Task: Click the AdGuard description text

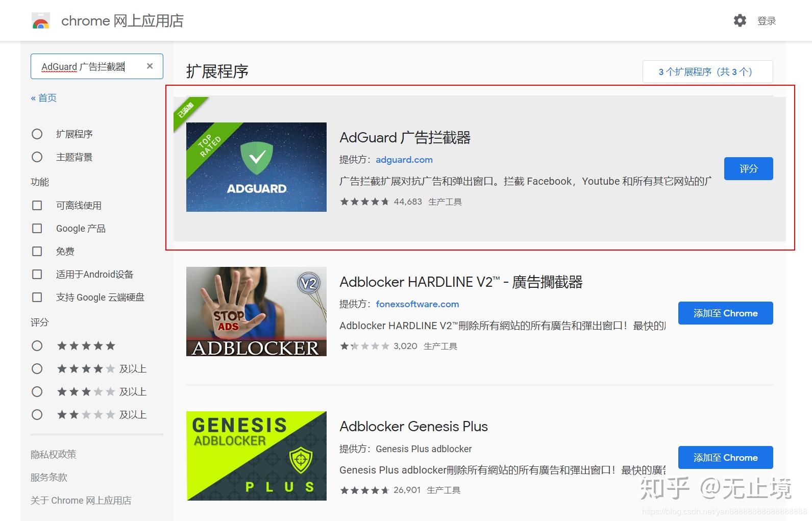Action: (526, 181)
